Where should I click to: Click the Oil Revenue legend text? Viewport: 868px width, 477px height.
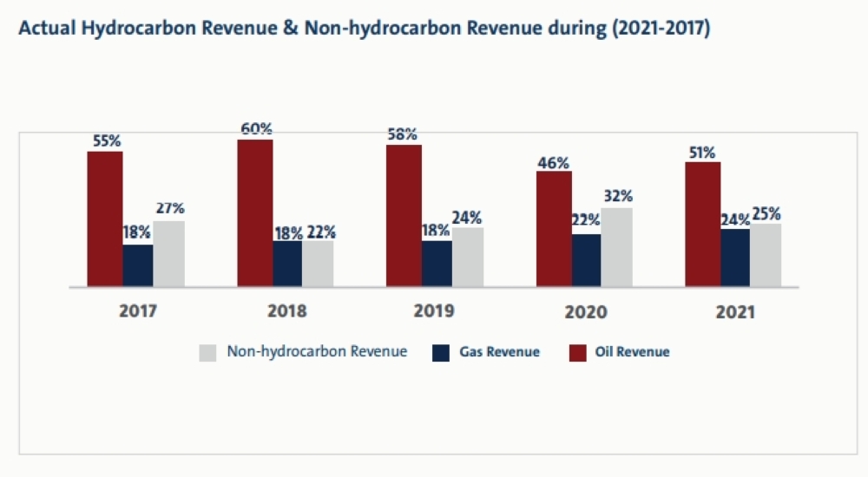click(632, 352)
